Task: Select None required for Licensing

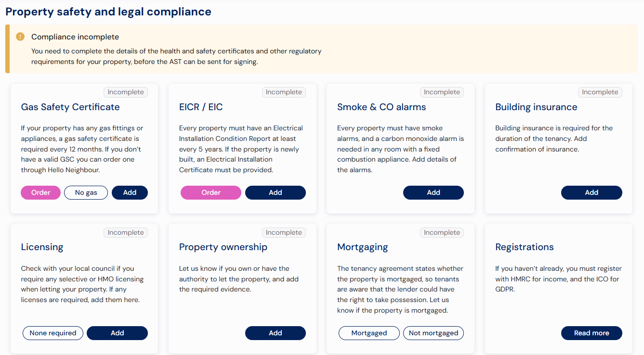Action: (x=53, y=333)
